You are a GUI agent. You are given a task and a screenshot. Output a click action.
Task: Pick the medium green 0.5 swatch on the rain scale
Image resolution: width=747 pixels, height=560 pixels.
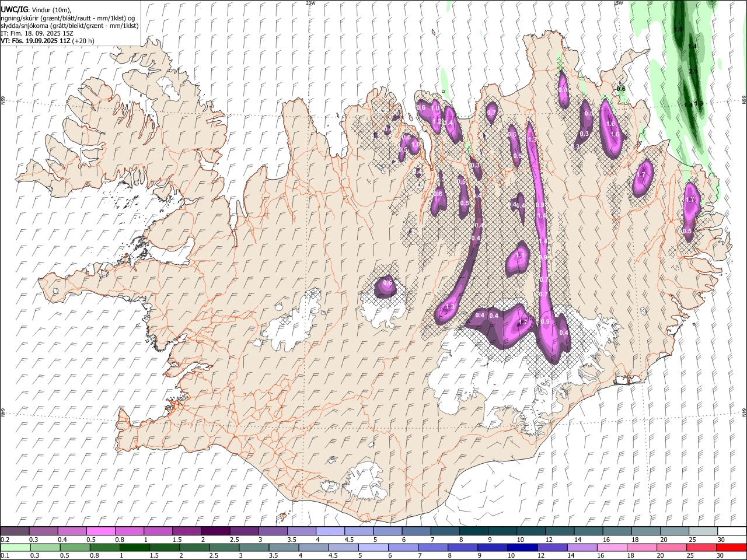[75, 547]
